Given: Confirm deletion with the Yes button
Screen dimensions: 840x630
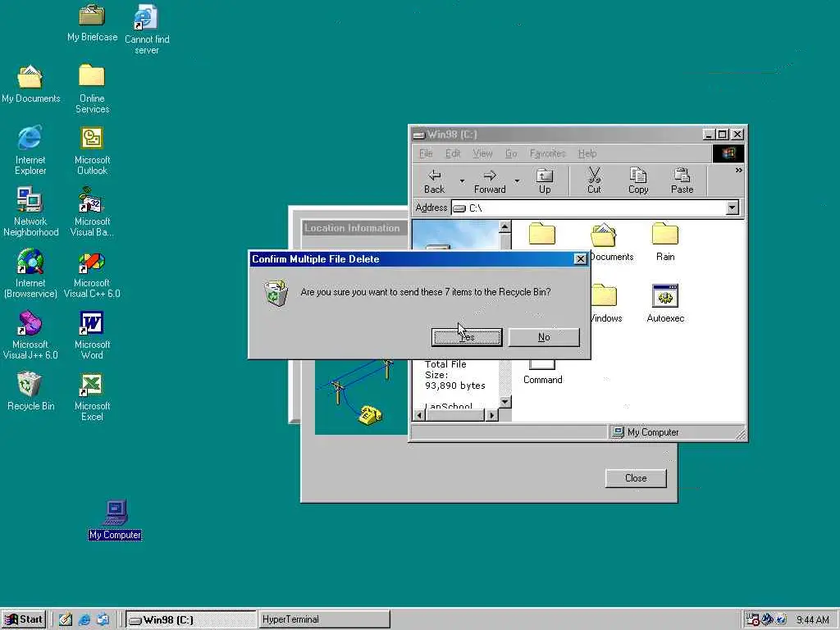Looking at the screenshot, I should 467,337.
